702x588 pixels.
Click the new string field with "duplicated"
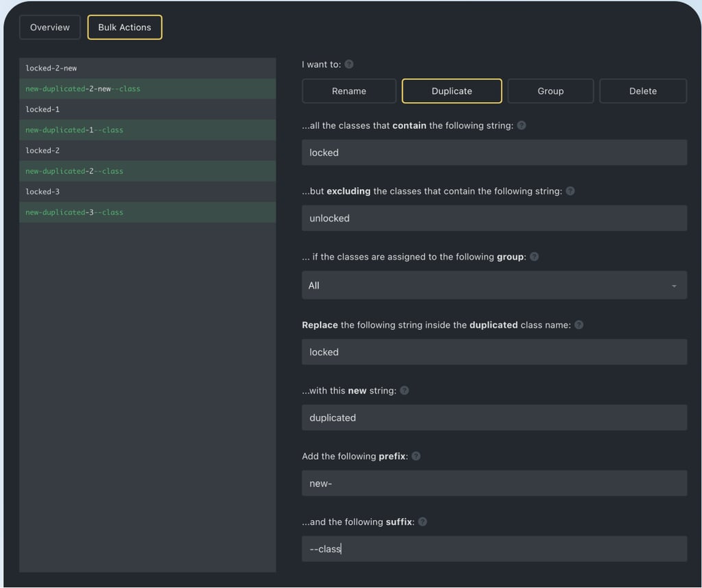point(494,417)
